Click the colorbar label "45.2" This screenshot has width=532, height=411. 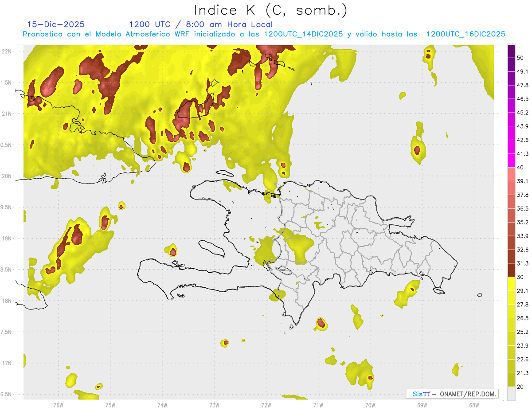523,113
